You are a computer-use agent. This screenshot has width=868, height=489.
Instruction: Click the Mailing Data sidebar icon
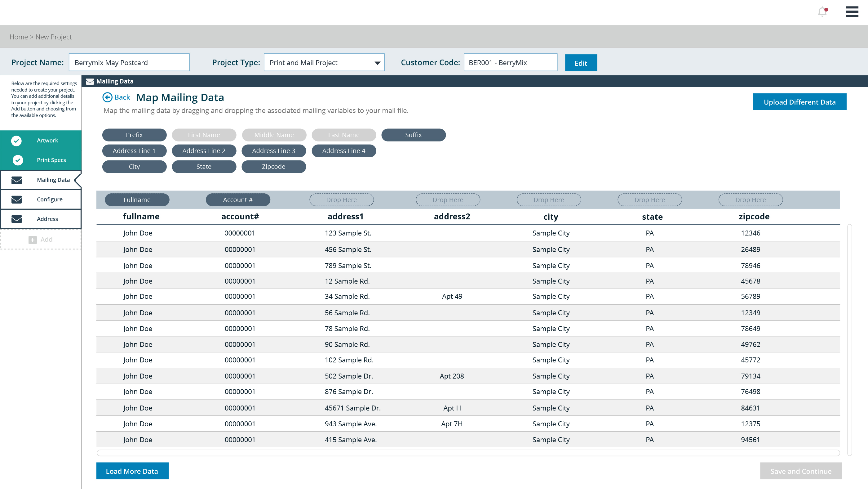point(19,180)
